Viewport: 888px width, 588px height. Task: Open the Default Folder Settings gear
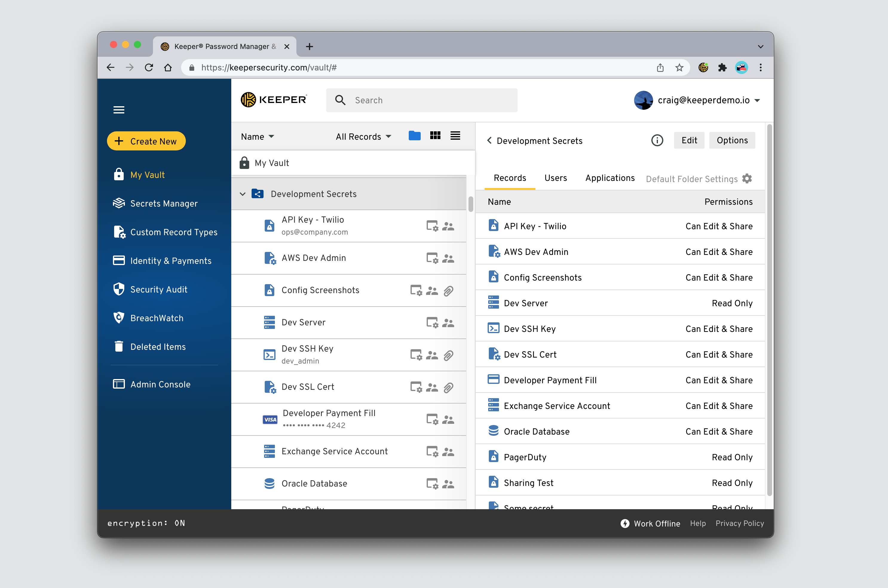point(747,178)
